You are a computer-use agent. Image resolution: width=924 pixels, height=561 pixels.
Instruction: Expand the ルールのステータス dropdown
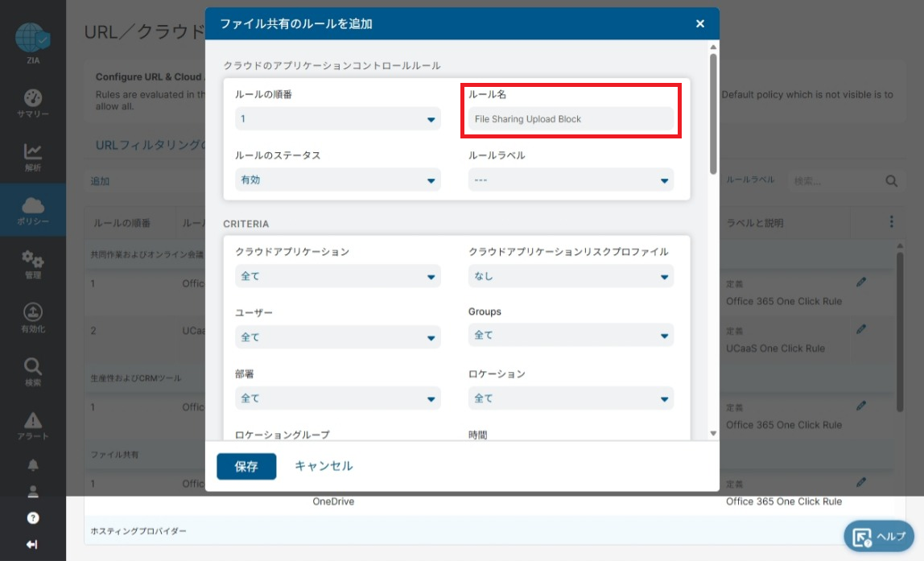coord(337,180)
